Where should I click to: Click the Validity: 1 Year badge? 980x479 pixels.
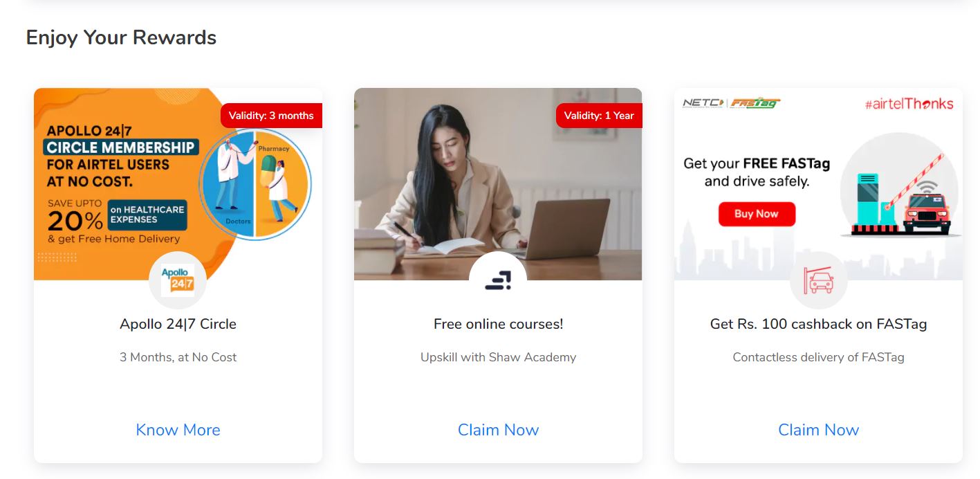(599, 116)
